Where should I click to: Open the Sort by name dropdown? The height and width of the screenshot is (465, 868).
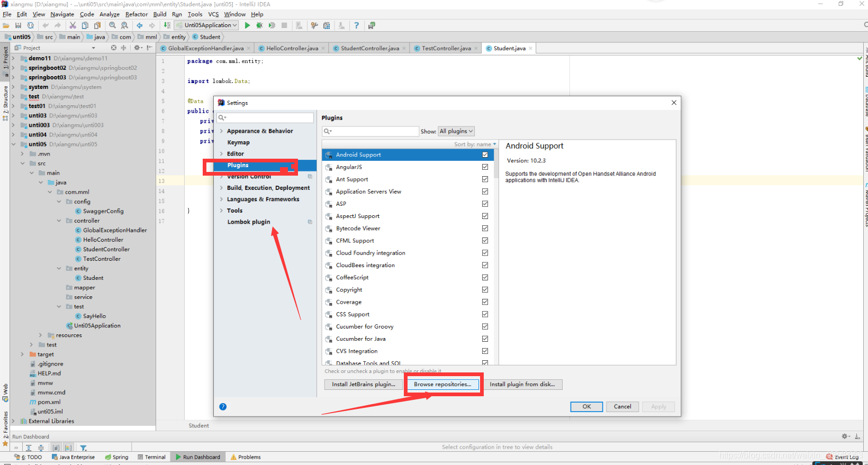click(x=475, y=144)
